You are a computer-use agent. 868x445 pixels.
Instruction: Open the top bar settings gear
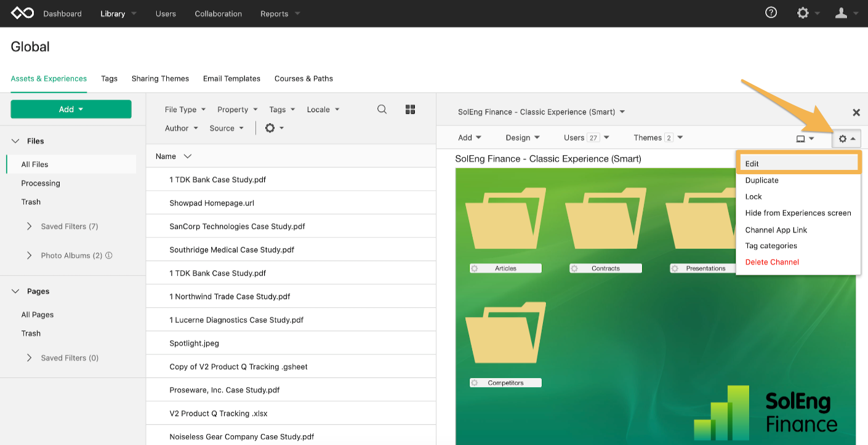(x=803, y=13)
